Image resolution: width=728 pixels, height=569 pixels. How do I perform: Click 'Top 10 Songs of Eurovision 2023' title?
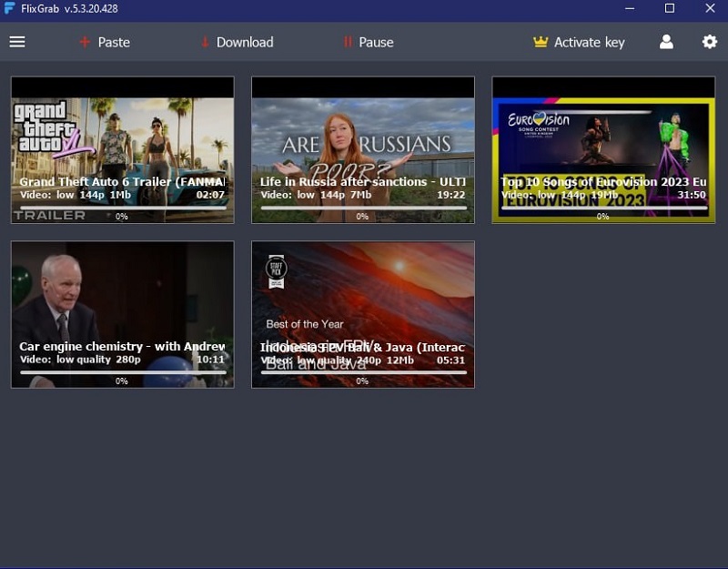(x=603, y=181)
